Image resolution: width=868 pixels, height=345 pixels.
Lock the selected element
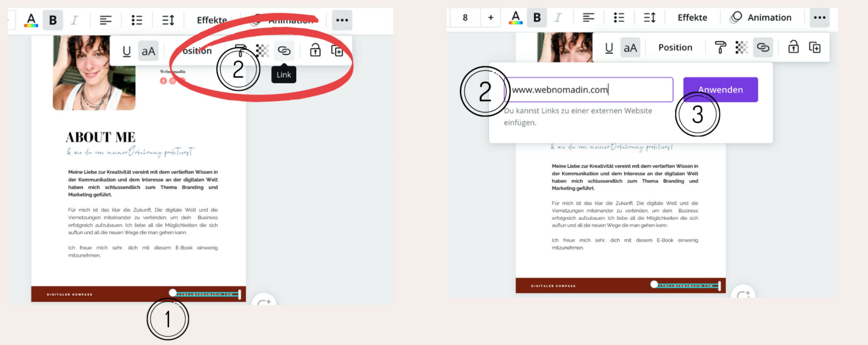(794, 47)
